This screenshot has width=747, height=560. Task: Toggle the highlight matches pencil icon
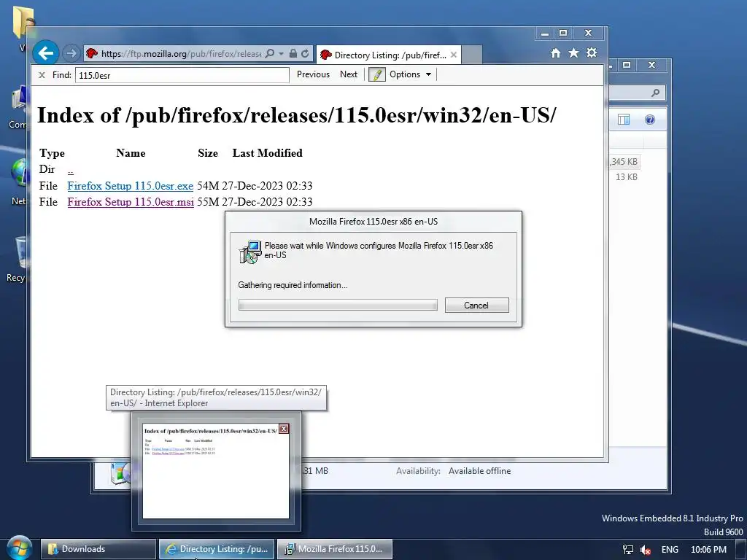[377, 74]
